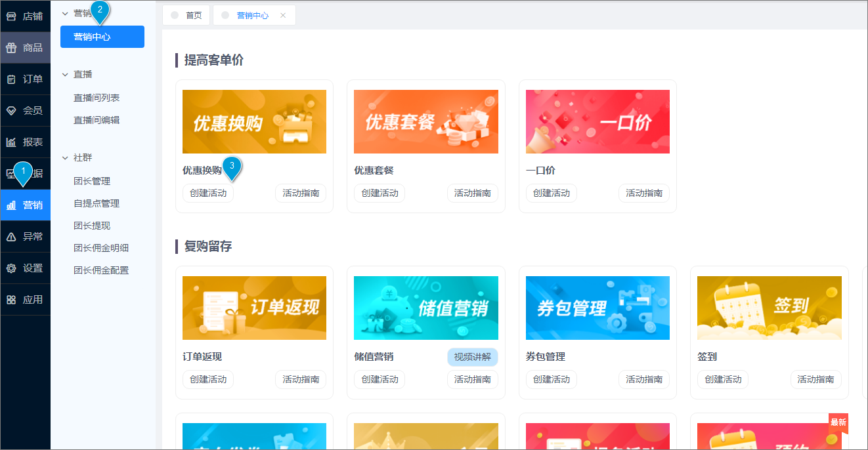Screen dimensions: 868x450
Task: Open 团长佣金配置 page
Action: point(101,270)
